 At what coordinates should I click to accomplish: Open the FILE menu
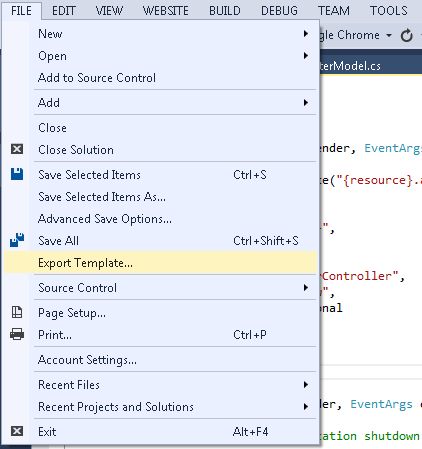(21, 11)
